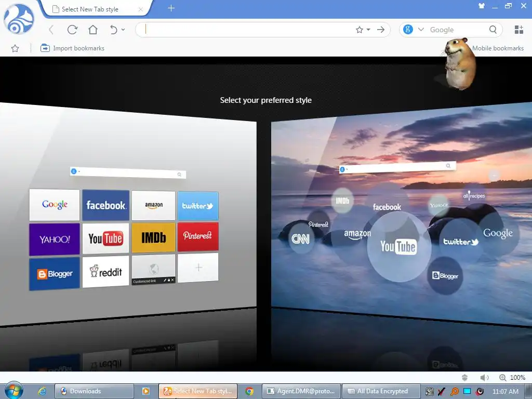Click the bookmarks bar star icon
The height and width of the screenshot is (399, 532).
point(15,48)
